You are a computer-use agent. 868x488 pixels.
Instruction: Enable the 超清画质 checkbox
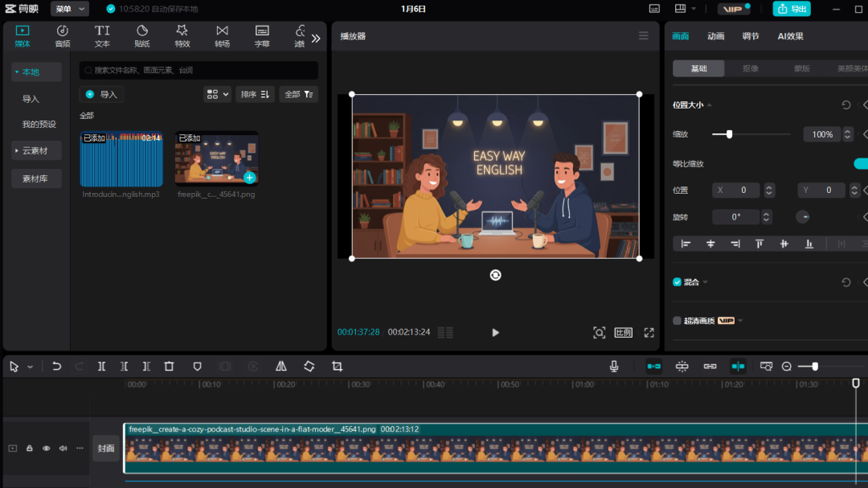[x=677, y=321]
